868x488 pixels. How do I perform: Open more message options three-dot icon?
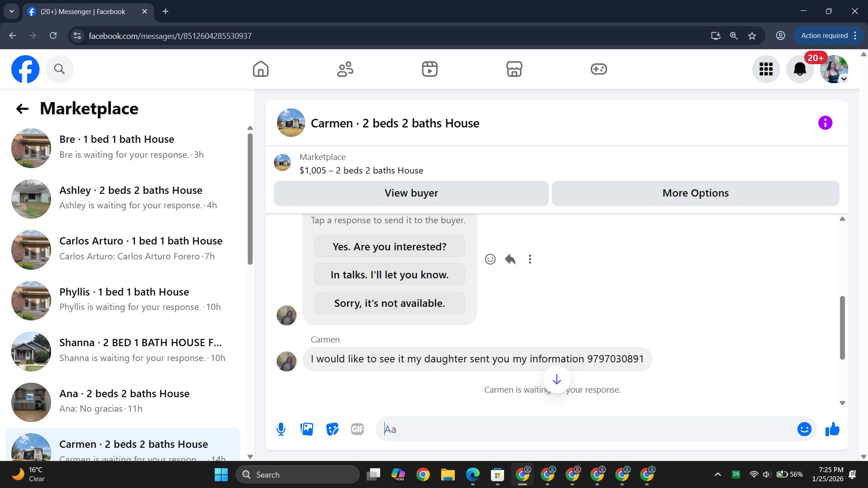[530, 259]
